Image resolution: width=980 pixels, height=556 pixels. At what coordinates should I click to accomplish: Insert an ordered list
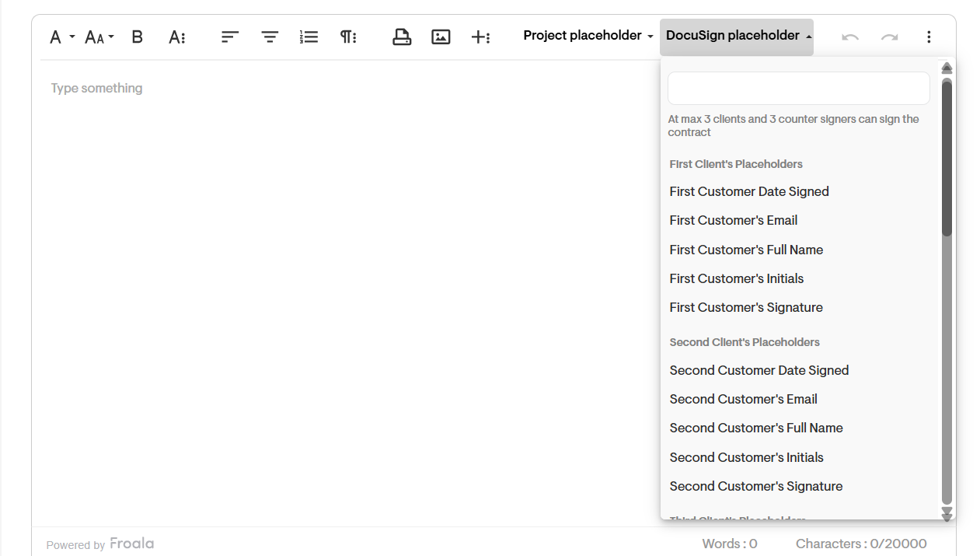309,37
